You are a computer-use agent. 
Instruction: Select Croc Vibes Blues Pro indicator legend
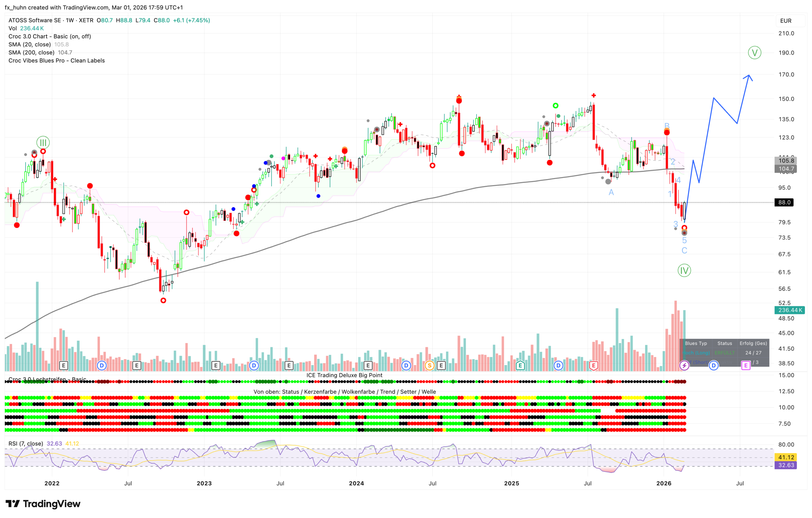pos(57,61)
